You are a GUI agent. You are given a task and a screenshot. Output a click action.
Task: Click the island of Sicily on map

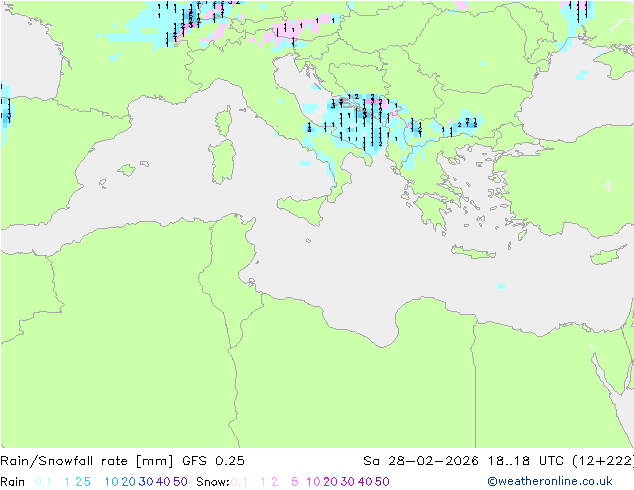[x=303, y=209]
